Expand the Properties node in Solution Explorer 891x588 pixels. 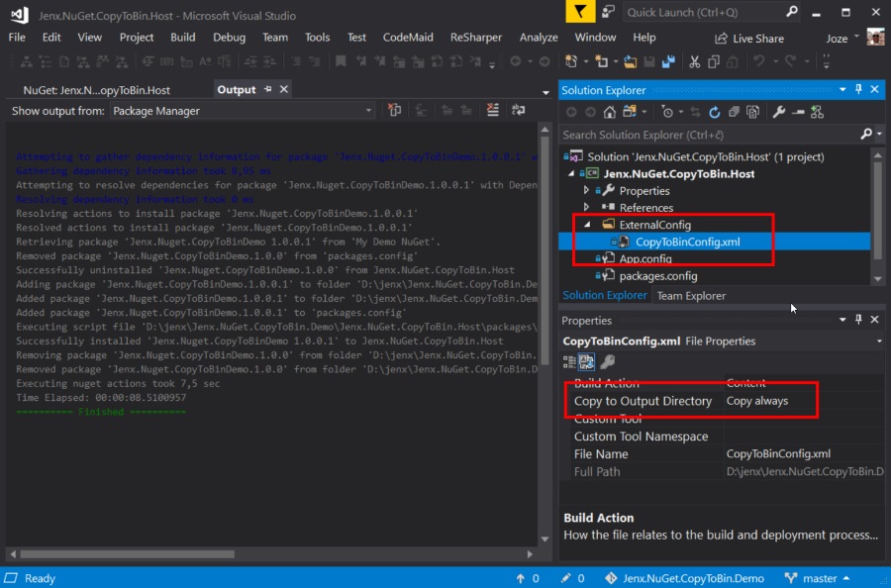(x=586, y=190)
